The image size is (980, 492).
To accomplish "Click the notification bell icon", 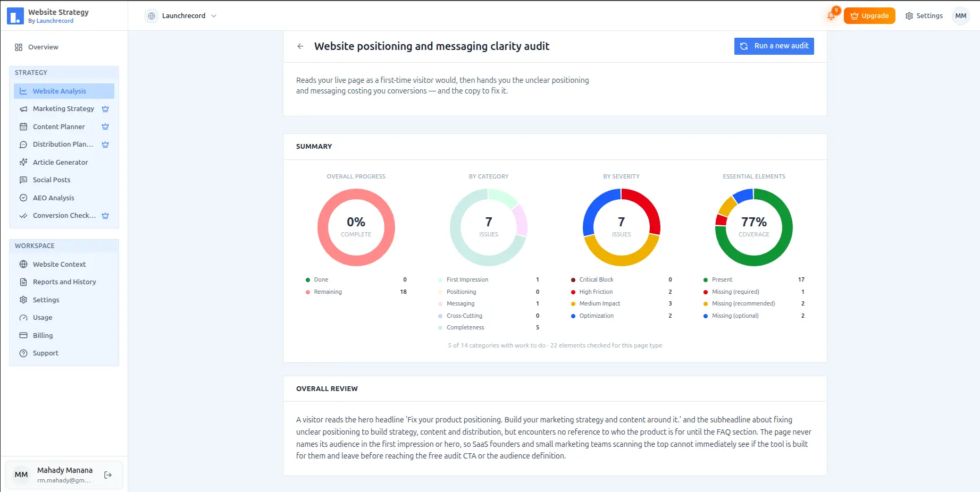I will coord(831,16).
